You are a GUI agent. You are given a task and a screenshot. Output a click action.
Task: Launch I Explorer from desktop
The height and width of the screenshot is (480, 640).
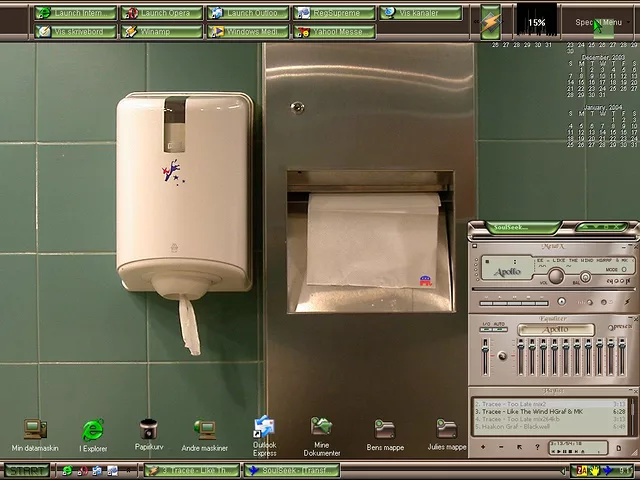[93, 431]
